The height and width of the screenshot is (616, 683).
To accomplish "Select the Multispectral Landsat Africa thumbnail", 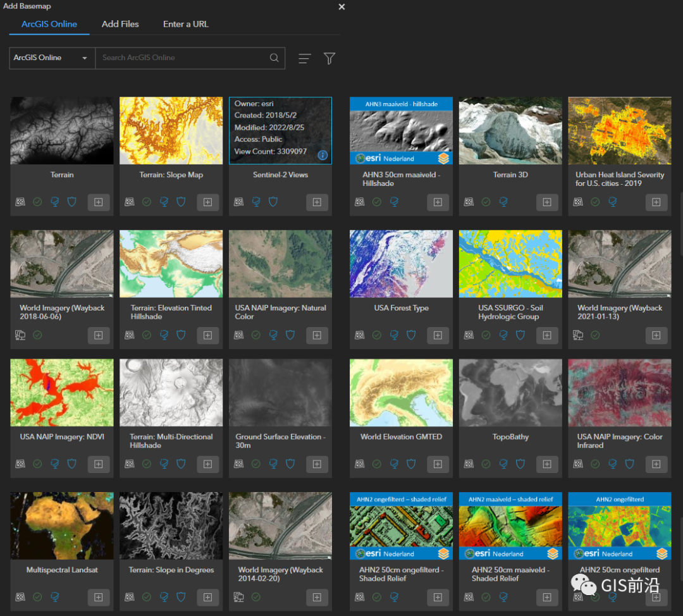I will [62, 526].
